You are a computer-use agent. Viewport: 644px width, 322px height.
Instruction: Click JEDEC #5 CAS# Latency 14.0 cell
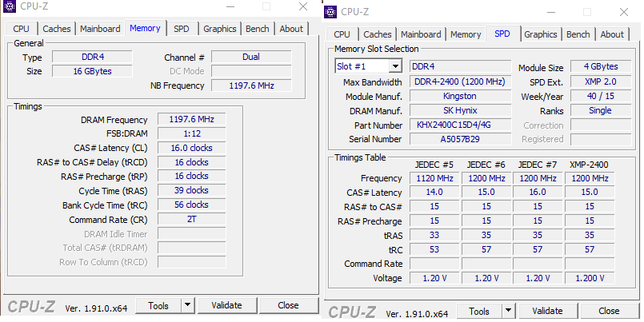(x=434, y=193)
